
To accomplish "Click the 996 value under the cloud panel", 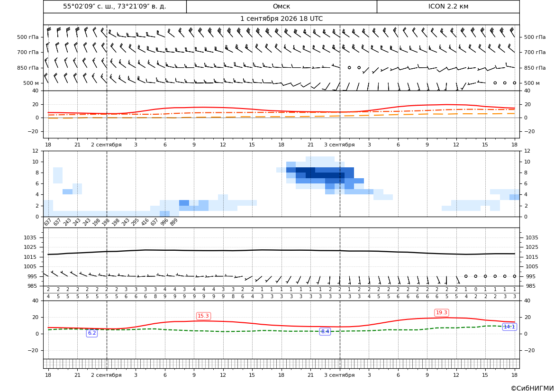I will tap(164, 222).
